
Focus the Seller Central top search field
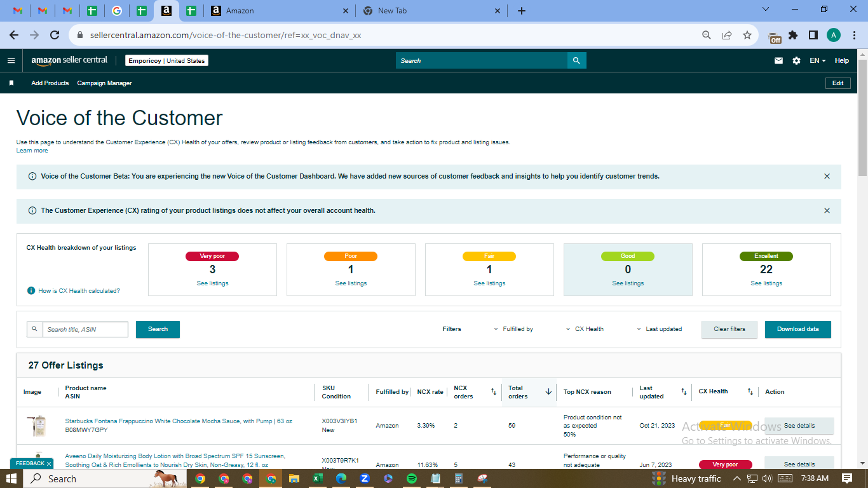point(482,61)
